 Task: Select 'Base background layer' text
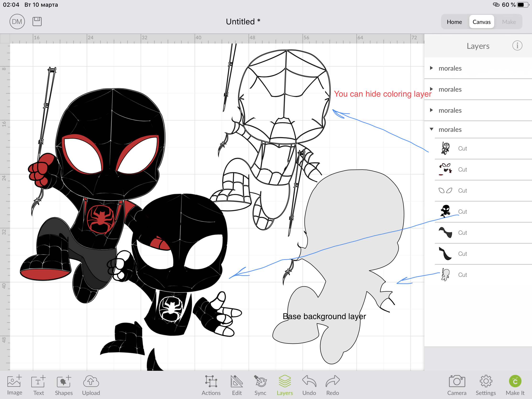[x=324, y=316]
